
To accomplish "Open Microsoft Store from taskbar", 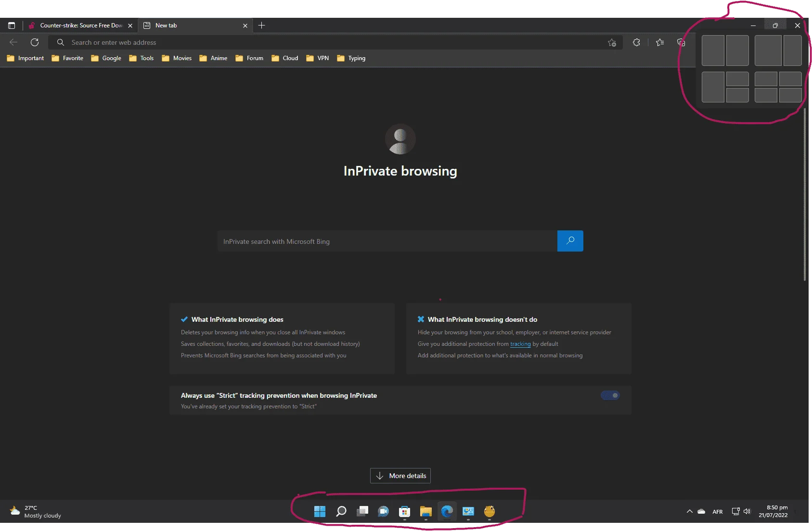I will (x=405, y=511).
